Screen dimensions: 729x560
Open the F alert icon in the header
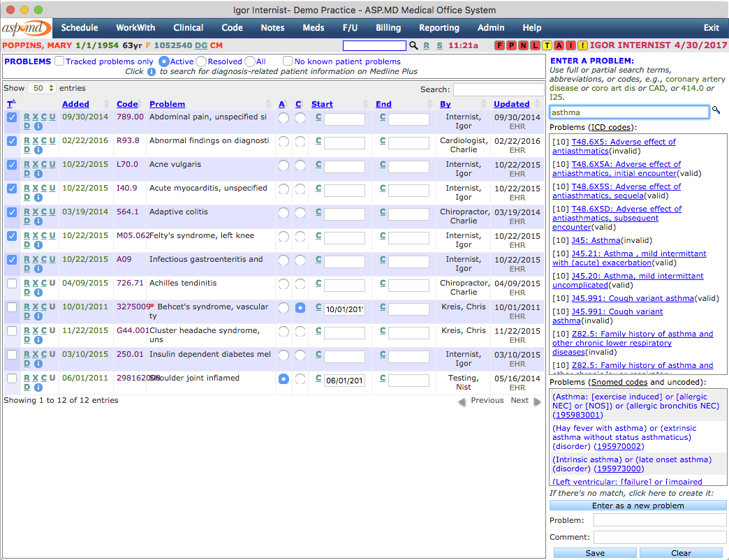point(500,45)
